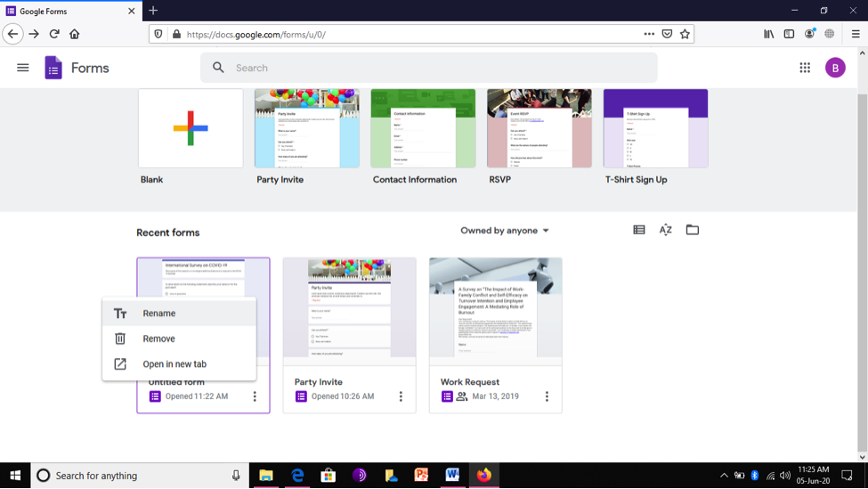Open the Party Invite template
The height and width of the screenshot is (489, 868).
pos(306,128)
